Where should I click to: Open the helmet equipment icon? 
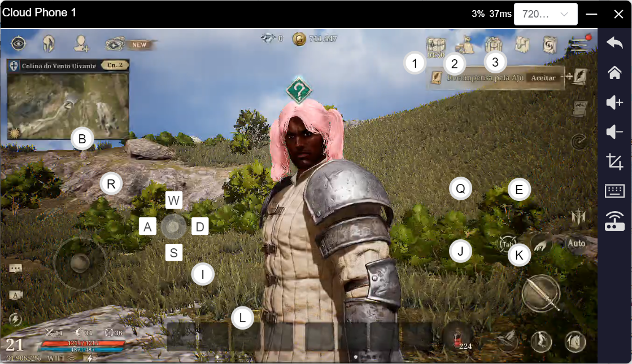49,43
